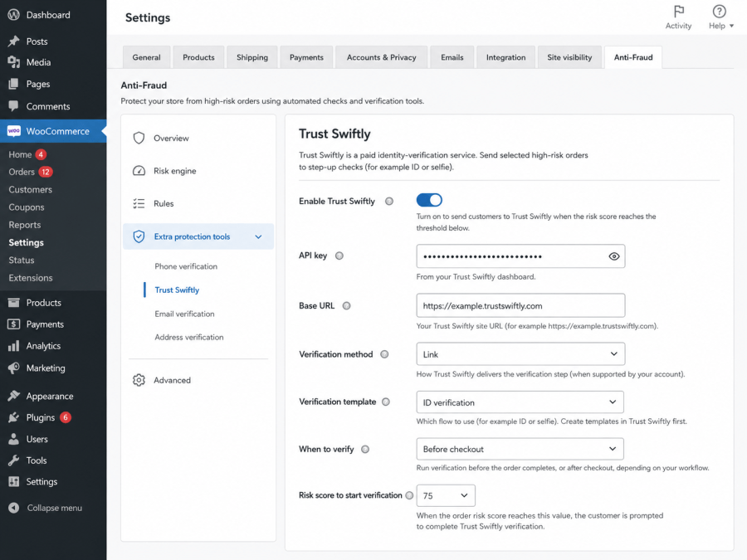The height and width of the screenshot is (560, 747).
Task: Expand the Help menu arrow
Action: tap(732, 26)
